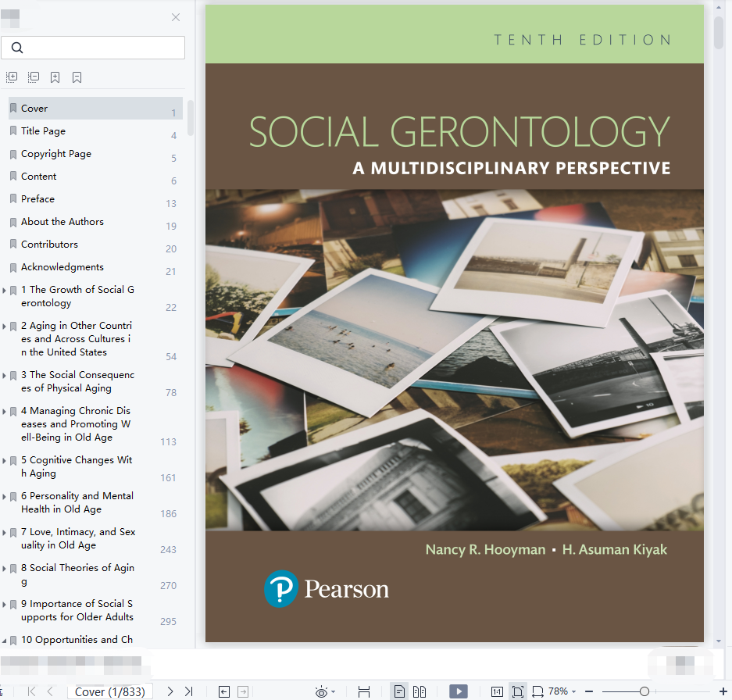Expand chapter 1 The Growth of Social Gerontology
Screen dimensions: 732x700
4,291
